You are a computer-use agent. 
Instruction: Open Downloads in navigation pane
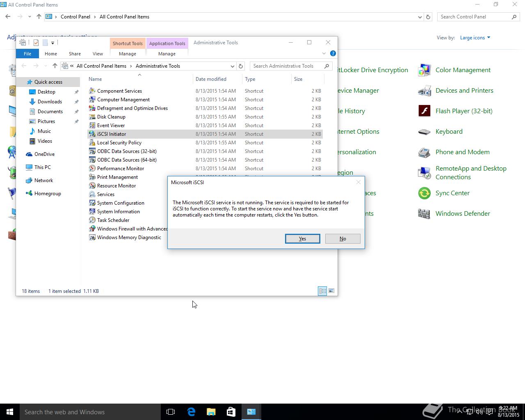tap(50, 102)
